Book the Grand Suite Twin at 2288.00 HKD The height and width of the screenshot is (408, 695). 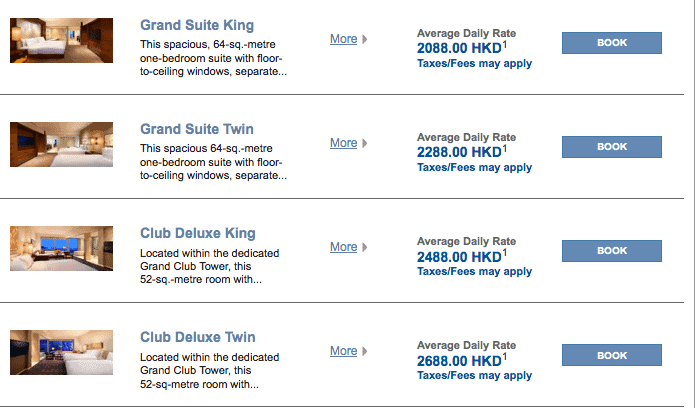(x=612, y=147)
